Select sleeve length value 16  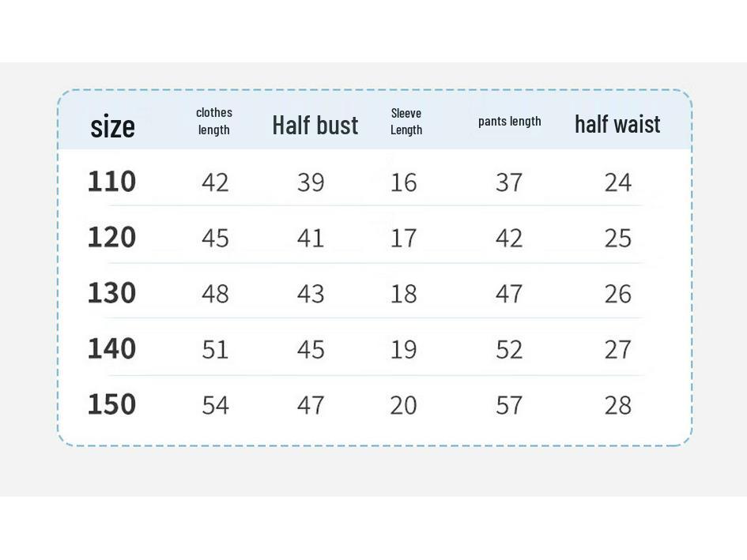coord(403,182)
